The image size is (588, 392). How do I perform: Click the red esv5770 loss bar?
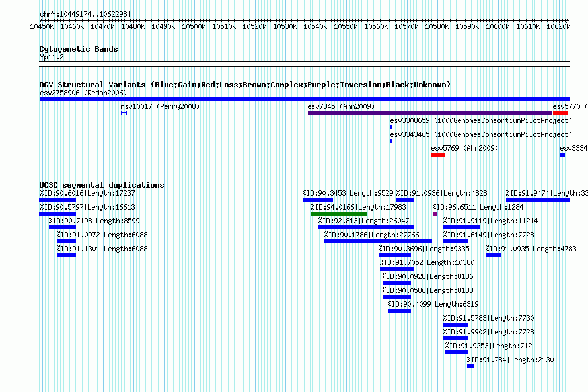[x=560, y=113]
